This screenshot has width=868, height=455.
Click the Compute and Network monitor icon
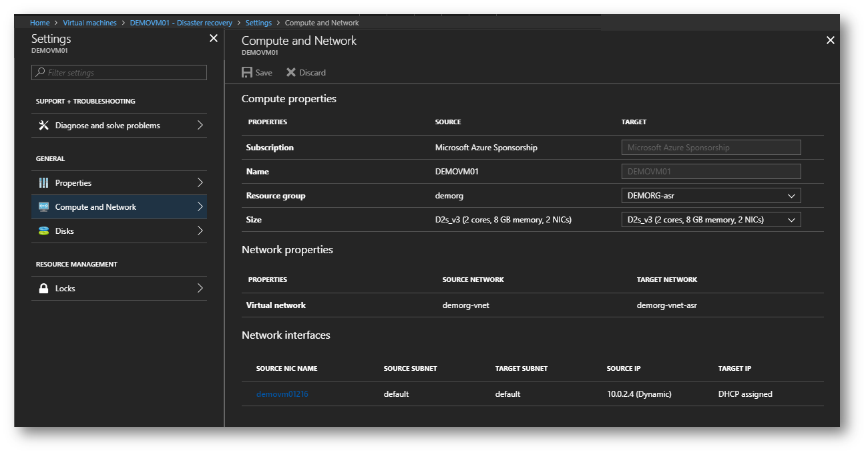pos(44,207)
